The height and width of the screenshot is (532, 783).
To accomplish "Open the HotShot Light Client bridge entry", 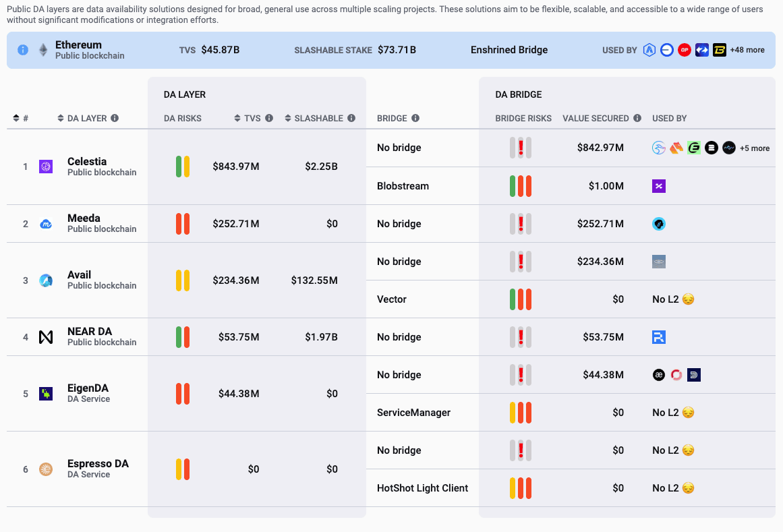I will point(422,488).
